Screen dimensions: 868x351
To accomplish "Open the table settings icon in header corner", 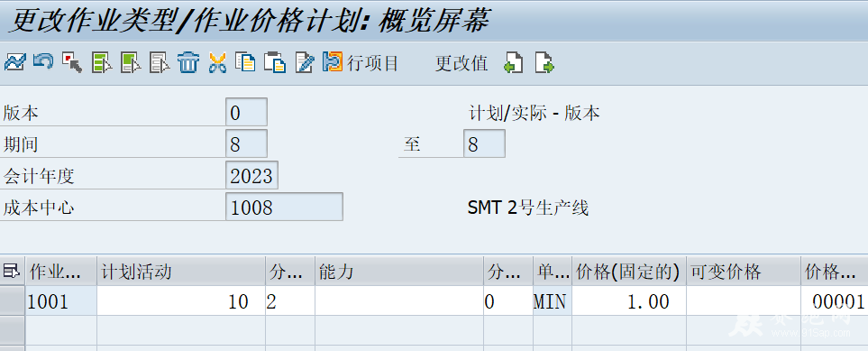I will click(12, 271).
